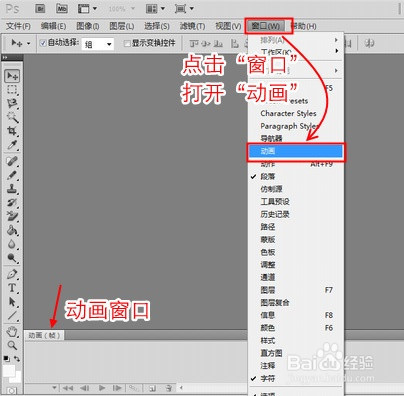This screenshot has height=396, width=404.
Task: Select the Line tool
Action: 12,315
